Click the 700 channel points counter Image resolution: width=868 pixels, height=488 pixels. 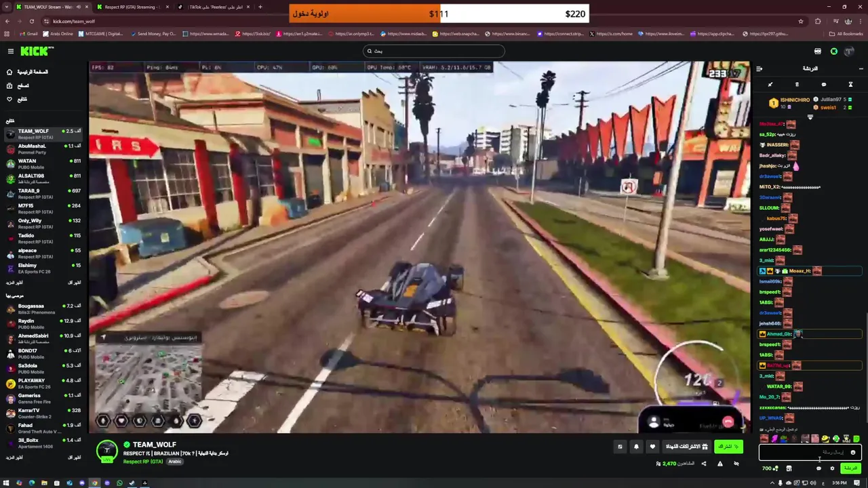[x=770, y=468]
